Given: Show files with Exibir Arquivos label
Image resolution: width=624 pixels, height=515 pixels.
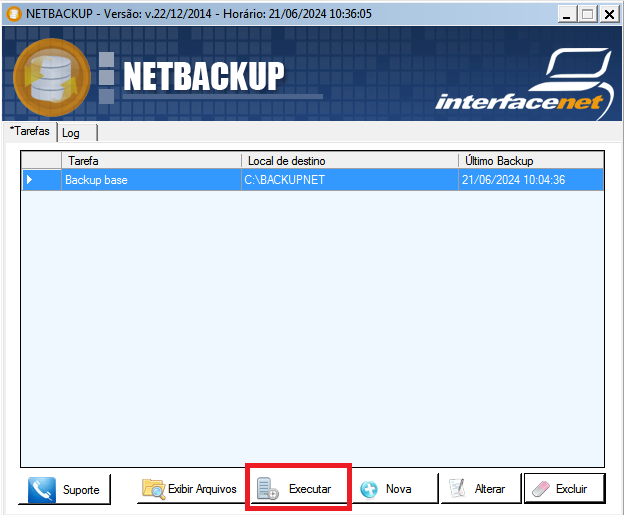Looking at the screenshot, I should (202, 489).
